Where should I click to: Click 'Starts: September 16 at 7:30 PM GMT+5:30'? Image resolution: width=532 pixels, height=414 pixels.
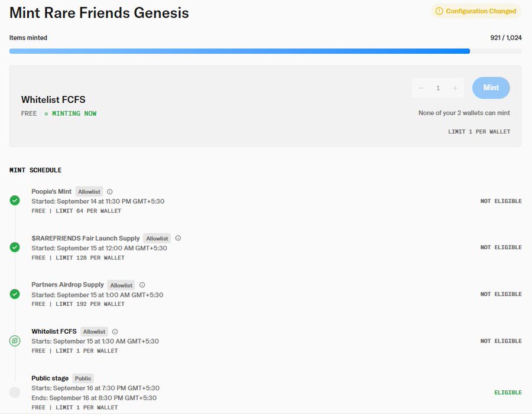[96, 388]
